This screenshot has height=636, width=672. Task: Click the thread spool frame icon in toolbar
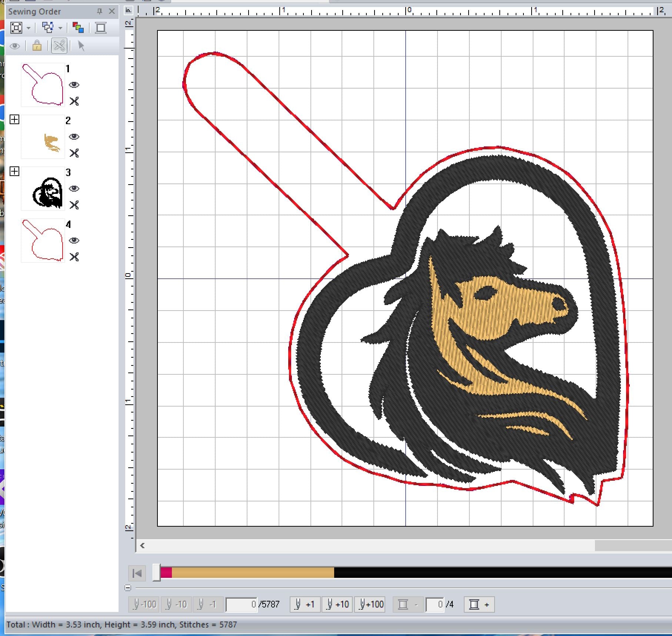pos(100,28)
